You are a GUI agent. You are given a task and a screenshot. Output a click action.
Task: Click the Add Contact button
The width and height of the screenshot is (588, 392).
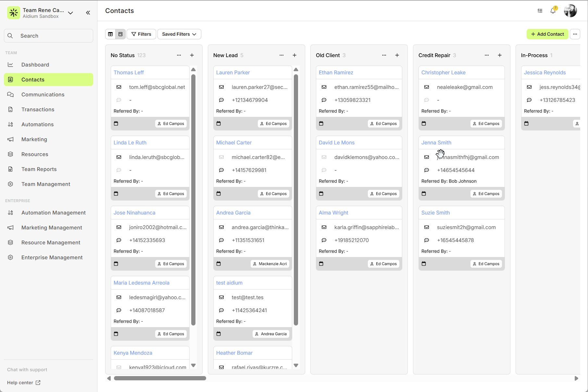(547, 34)
